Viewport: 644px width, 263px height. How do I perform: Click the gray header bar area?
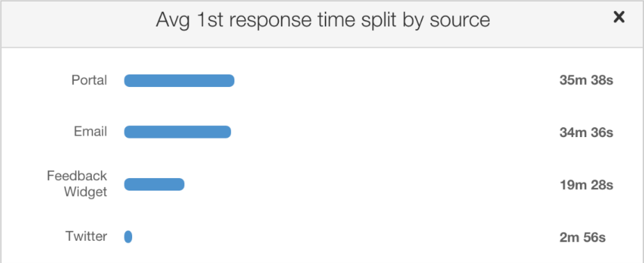(322, 24)
